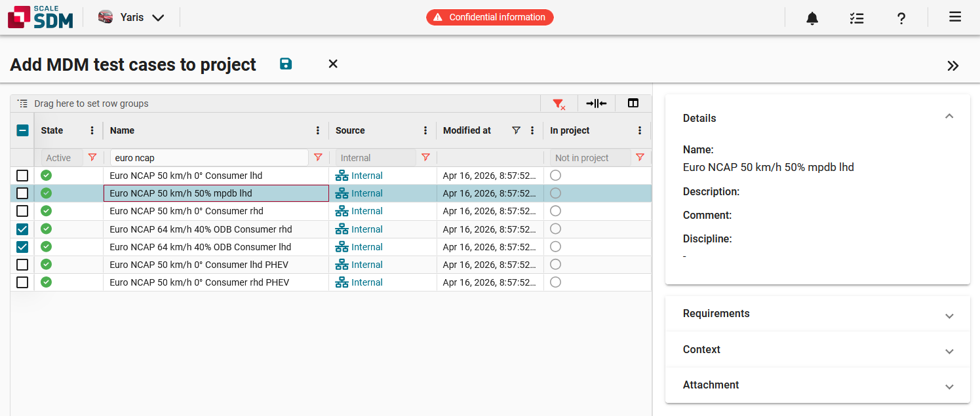Image resolution: width=980 pixels, height=416 pixels.
Task: Open the notifications bell
Action: pyautogui.click(x=812, y=18)
